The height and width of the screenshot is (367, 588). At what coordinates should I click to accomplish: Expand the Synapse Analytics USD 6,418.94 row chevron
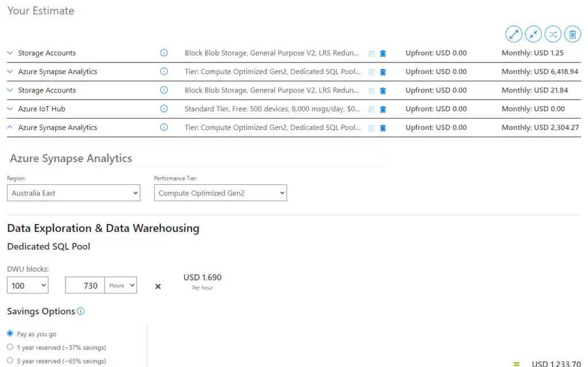(x=10, y=71)
